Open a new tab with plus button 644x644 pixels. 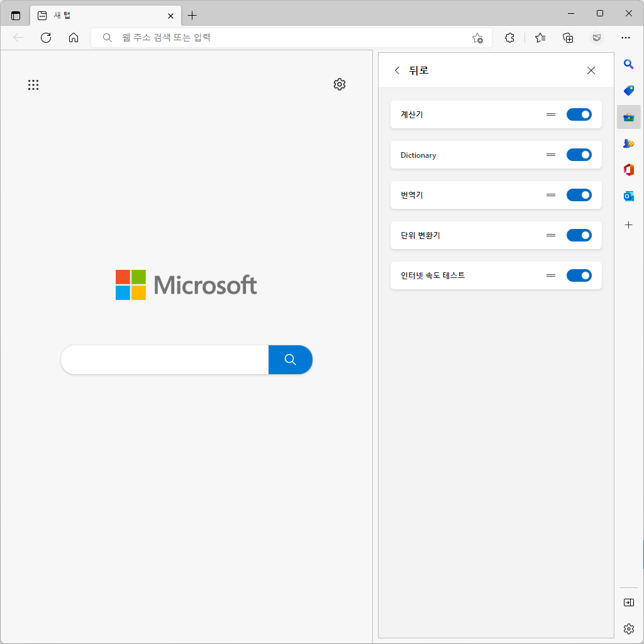(x=192, y=16)
